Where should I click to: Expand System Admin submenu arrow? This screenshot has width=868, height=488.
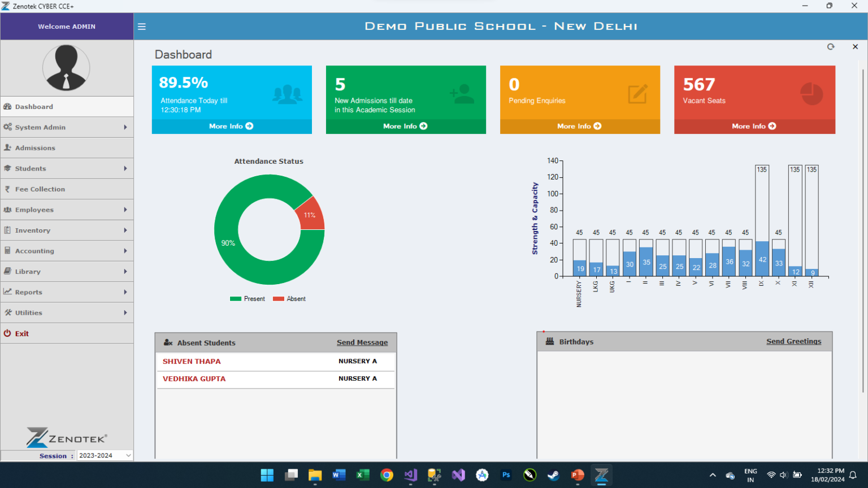click(125, 128)
